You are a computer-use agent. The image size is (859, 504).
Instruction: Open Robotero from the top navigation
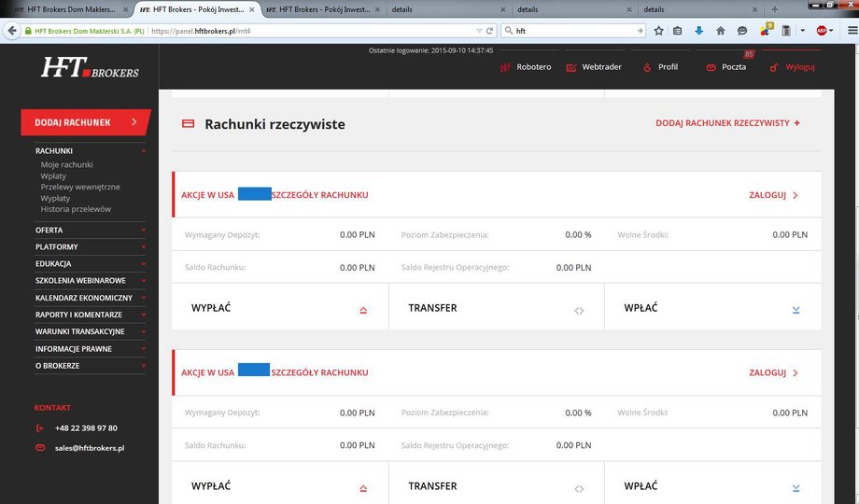[526, 67]
